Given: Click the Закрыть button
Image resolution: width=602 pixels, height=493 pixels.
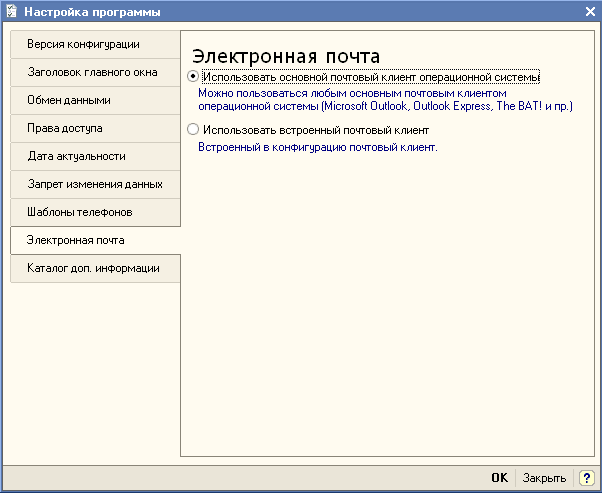Looking at the screenshot, I should [x=544, y=478].
